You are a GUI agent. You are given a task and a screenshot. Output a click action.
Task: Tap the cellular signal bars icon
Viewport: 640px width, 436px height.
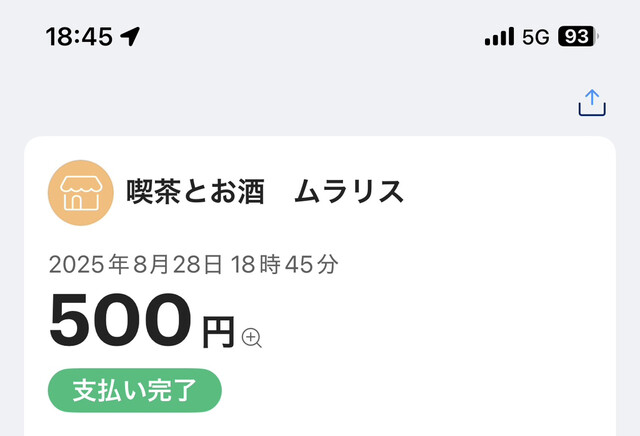499,37
